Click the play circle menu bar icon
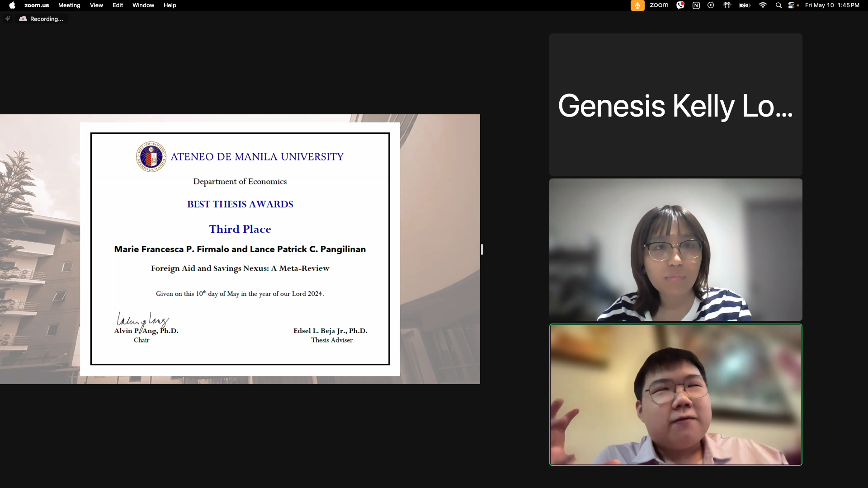 (x=711, y=5)
